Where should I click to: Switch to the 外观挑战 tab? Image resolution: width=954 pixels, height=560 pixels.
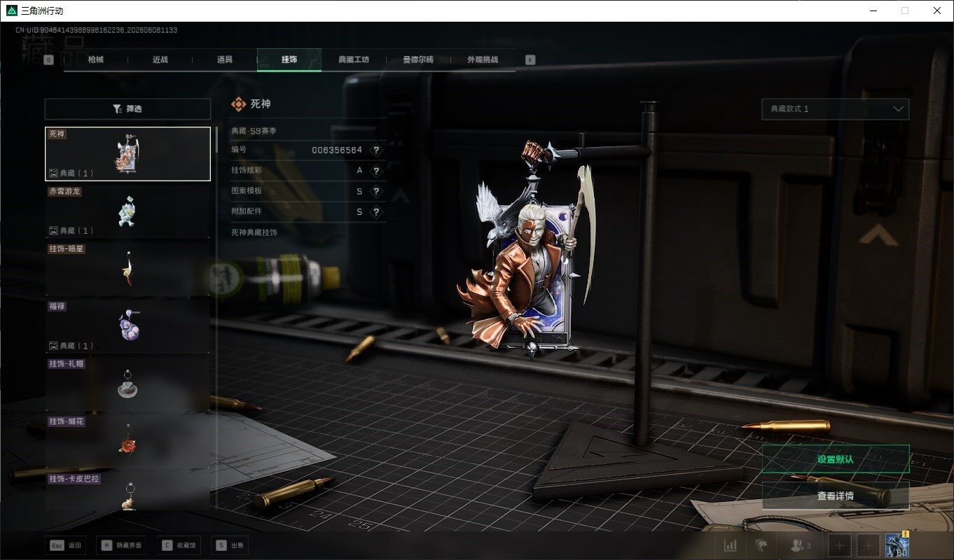[x=483, y=59]
